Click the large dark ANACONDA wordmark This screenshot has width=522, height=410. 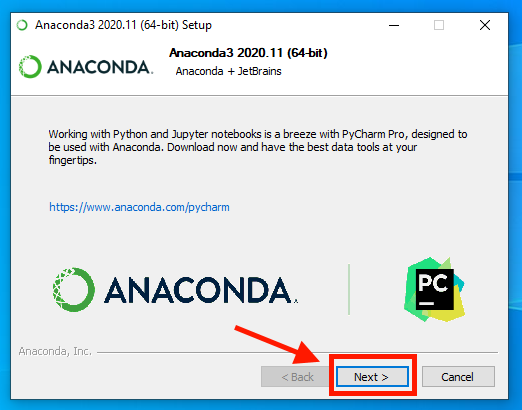click(x=201, y=290)
